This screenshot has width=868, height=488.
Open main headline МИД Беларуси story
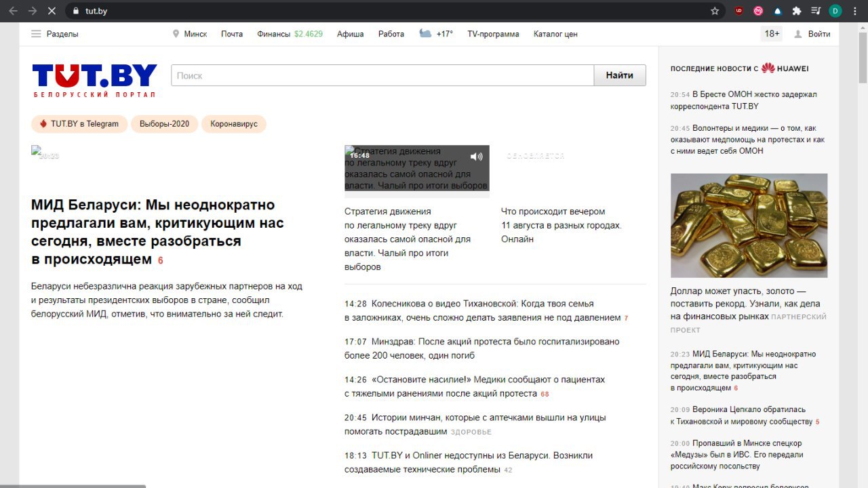click(x=157, y=232)
